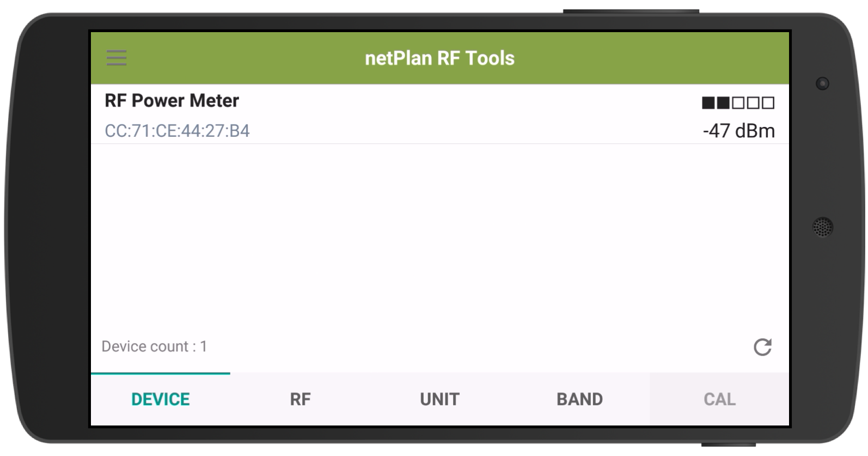868x456 pixels.
Task: Select the DEVICE tab
Action: [x=161, y=399]
